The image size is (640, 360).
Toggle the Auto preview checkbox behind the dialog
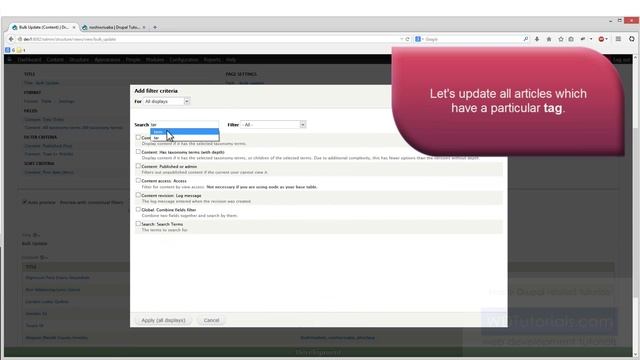tap(24, 202)
